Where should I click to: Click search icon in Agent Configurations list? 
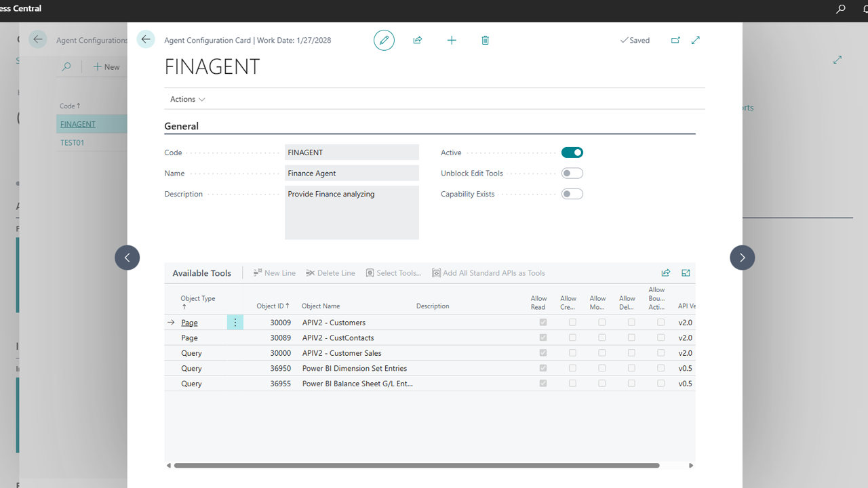click(66, 66)
